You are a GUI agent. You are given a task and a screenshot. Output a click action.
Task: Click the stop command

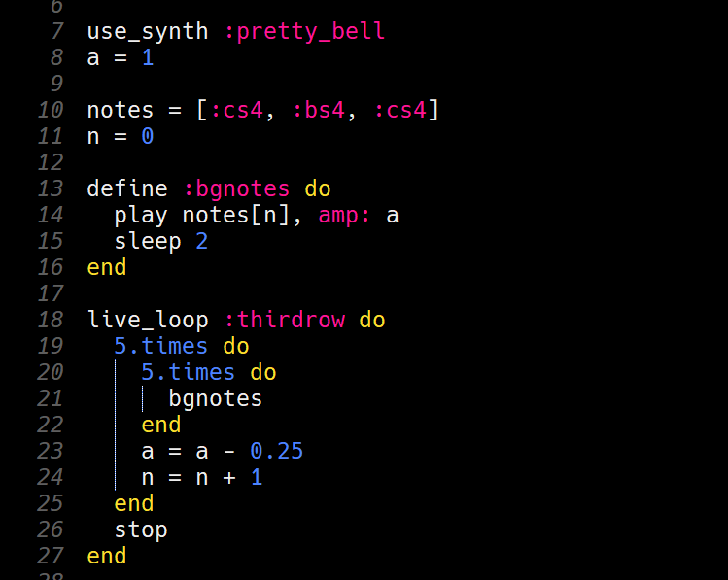point(141,529)
